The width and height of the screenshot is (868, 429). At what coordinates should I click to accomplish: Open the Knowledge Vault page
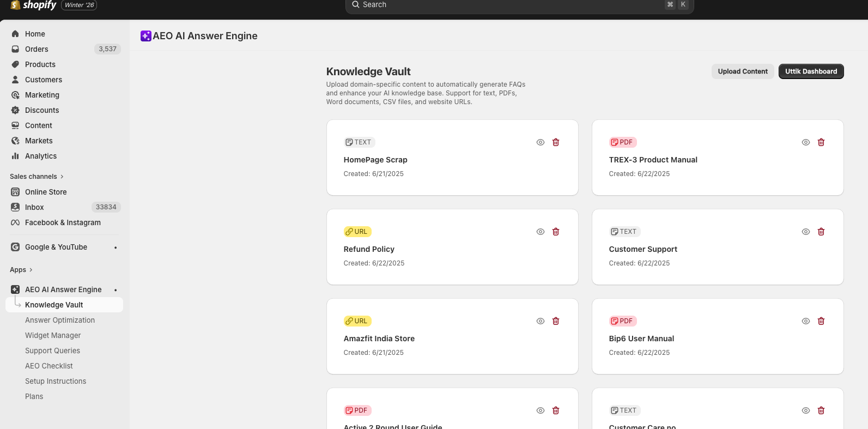point(64,305)
